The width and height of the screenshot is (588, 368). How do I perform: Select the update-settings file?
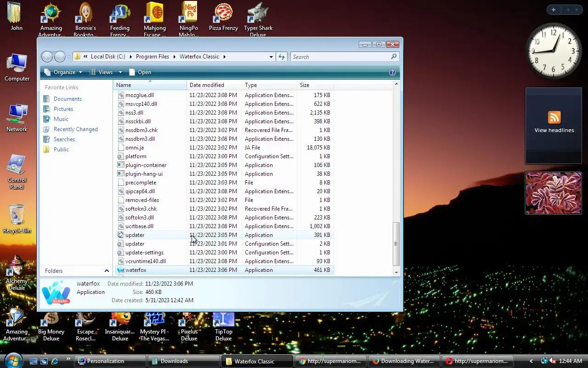click(225, 253)
